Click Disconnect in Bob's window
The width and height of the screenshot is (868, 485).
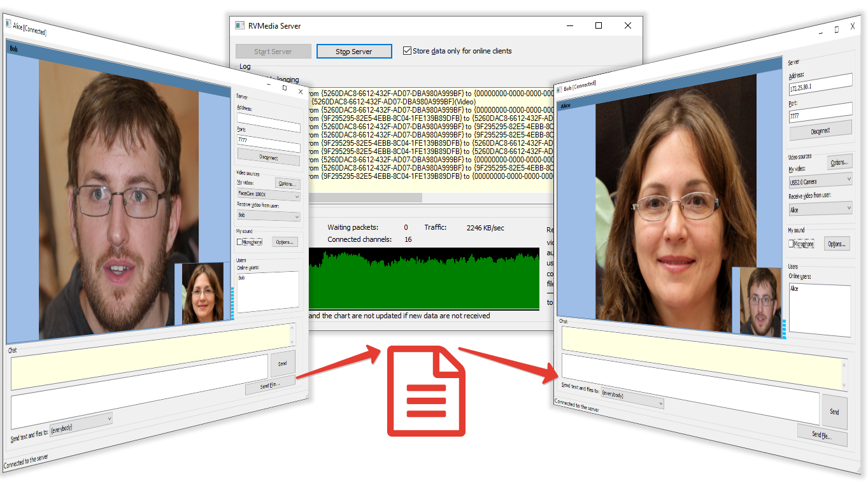coord(820,130)
